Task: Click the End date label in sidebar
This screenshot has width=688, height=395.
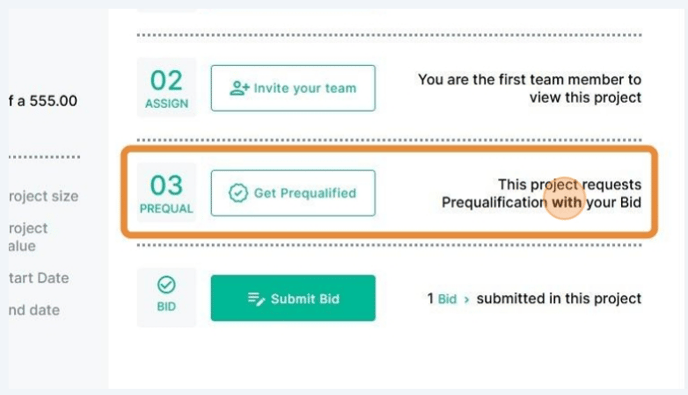Action: (34, 310)
